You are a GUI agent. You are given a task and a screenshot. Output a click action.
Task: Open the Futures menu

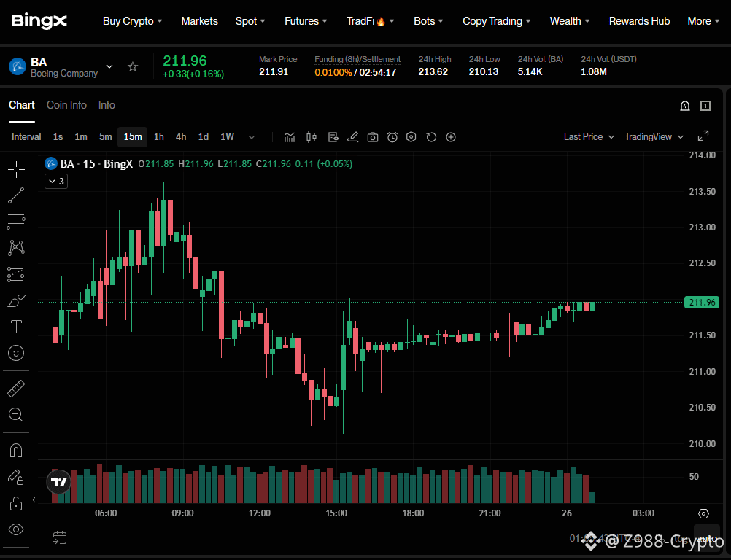(x=306, y=21)
